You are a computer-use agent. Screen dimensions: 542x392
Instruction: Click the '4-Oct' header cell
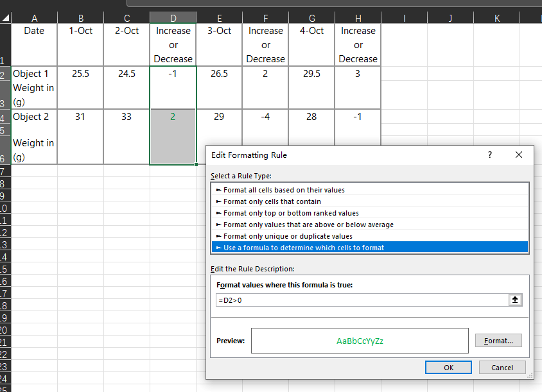(312, 44)
